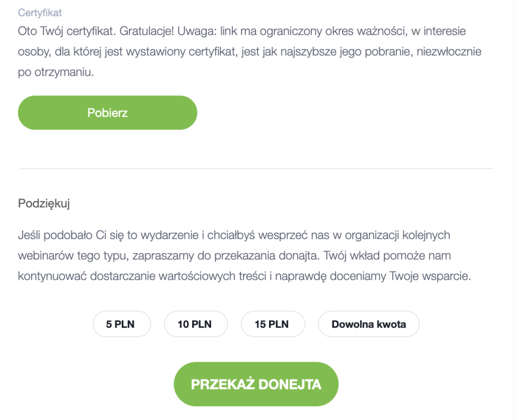Image resolution: width=515 pixels, height=420 pixels.
Task: Click the phrase 'niezwłocznie' in certificate text
Action: [x=449, y=52]
